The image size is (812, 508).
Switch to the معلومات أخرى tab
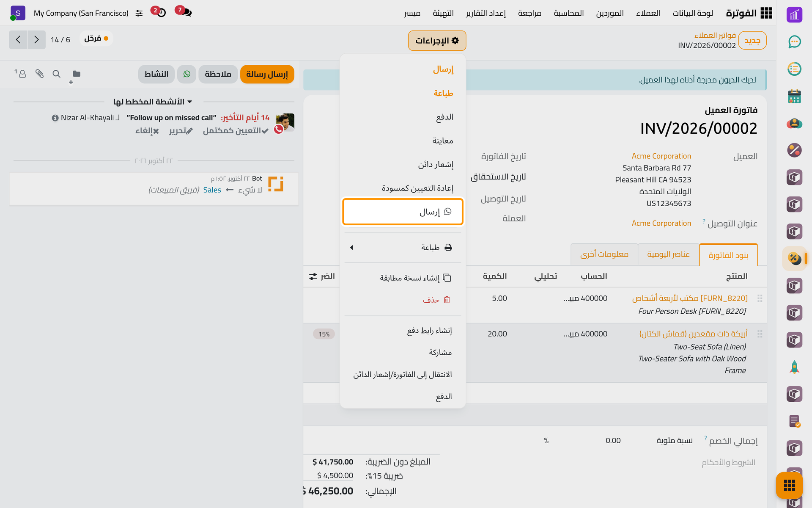pos(604,254)
